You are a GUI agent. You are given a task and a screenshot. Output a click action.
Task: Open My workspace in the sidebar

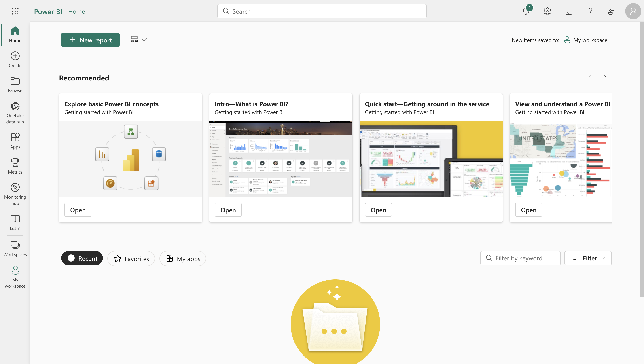[15, 277]
